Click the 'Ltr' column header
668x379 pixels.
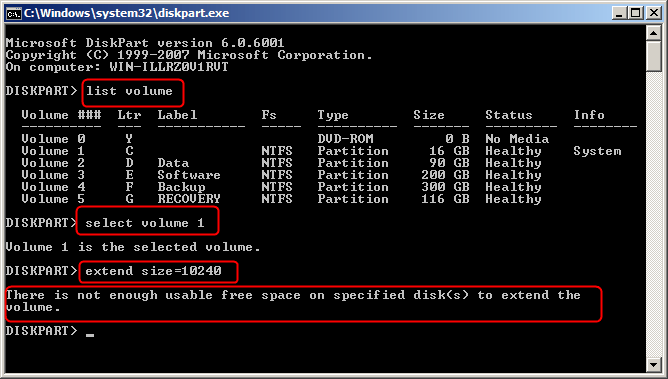(x=129, y=115)
